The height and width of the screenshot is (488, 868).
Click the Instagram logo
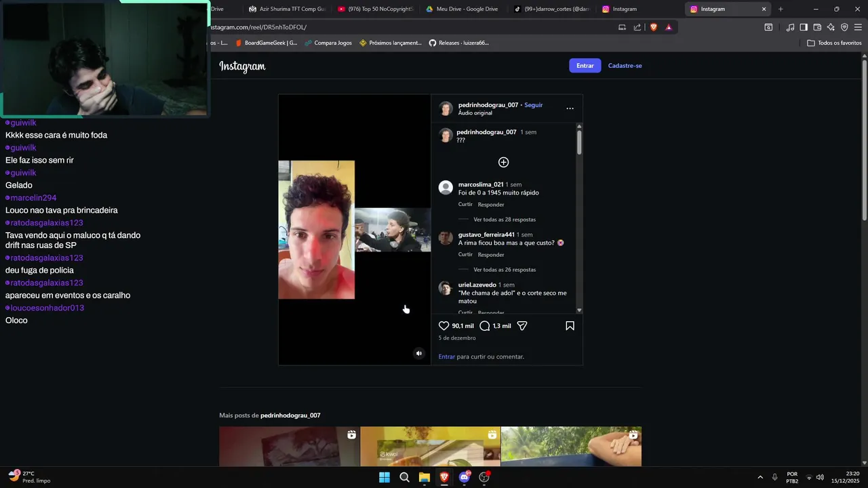coord(242,66)
